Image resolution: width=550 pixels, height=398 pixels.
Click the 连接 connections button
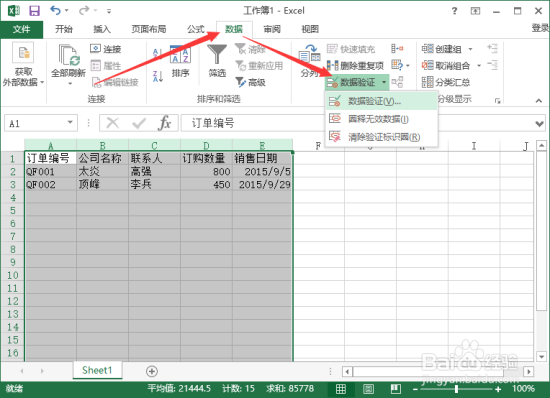click(x=106, y=49)
